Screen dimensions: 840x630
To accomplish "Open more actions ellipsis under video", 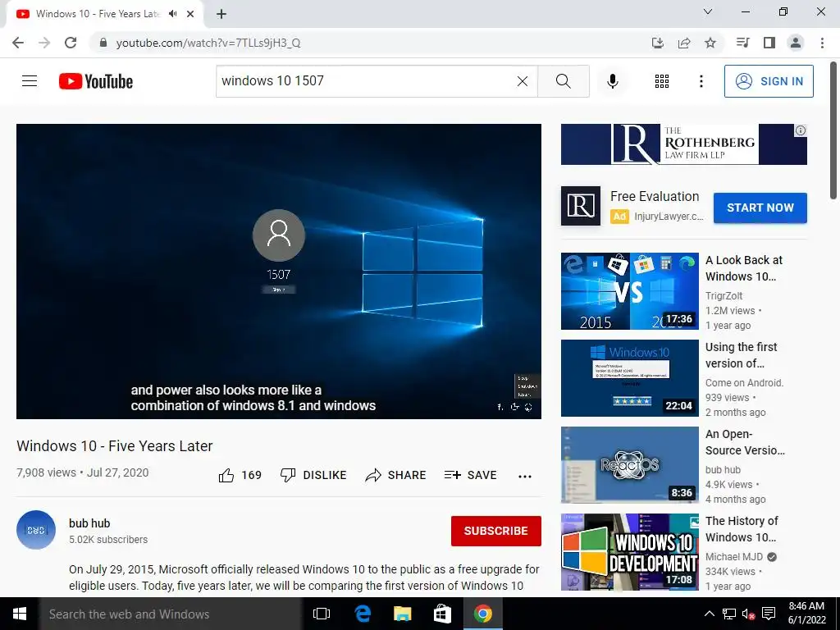I will click(x=525, y=477).
